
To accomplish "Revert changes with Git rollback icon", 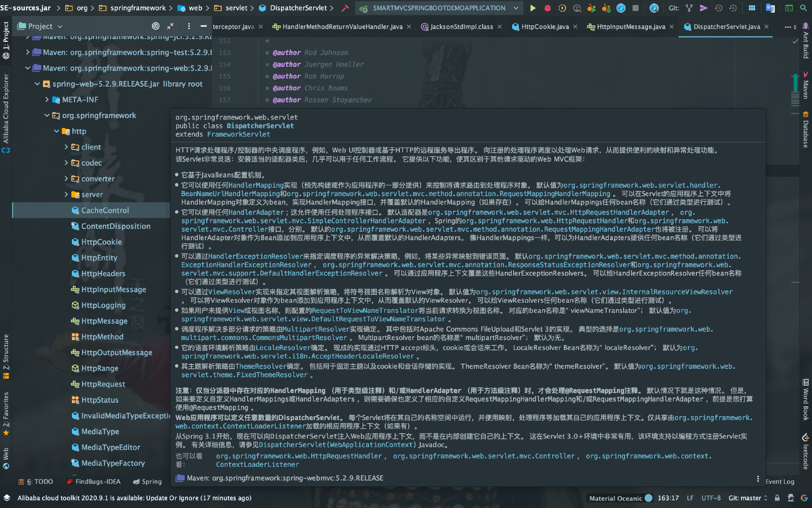I will coord(733,8).
